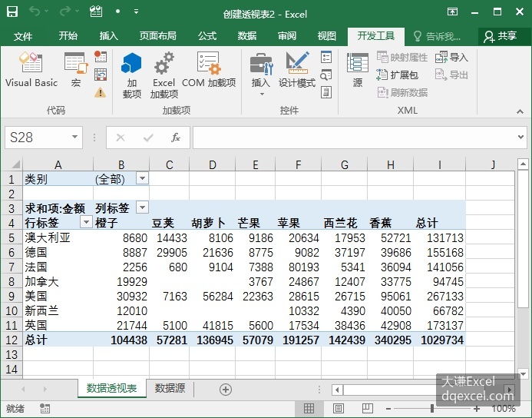Toggle Use Relative References icon
The height and width of the screenshot is (418, 532).
(x=101, y=75)
